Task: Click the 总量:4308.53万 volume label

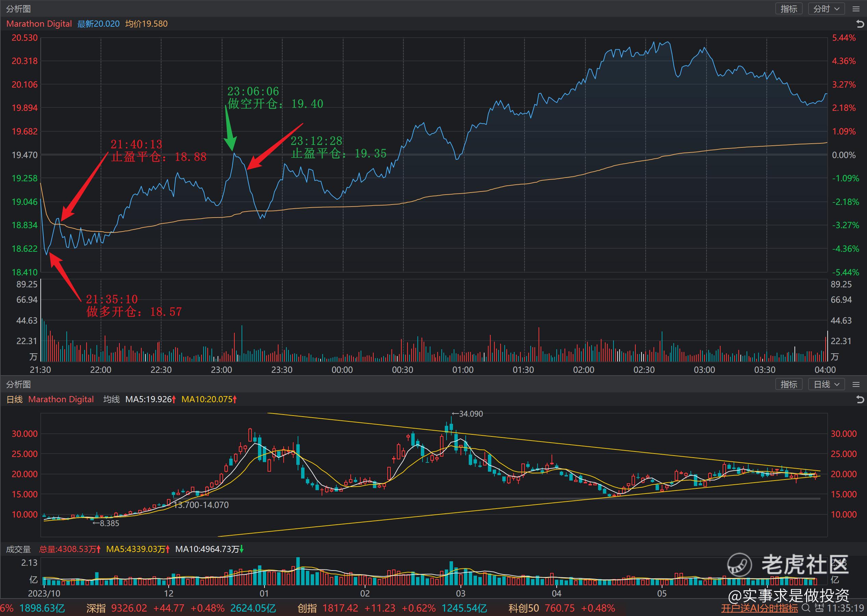Action: tap(70, 549)
